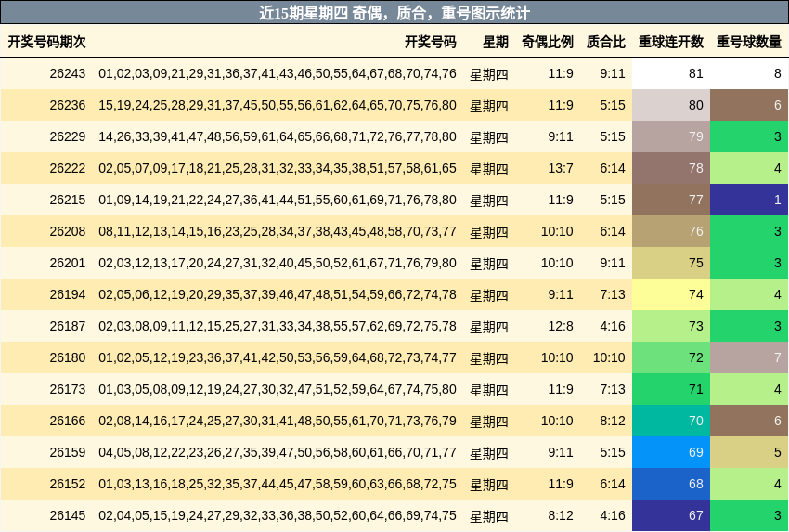Click the drawn numbers for issue 26194
The image size is (789, 532).
(278, 294)
